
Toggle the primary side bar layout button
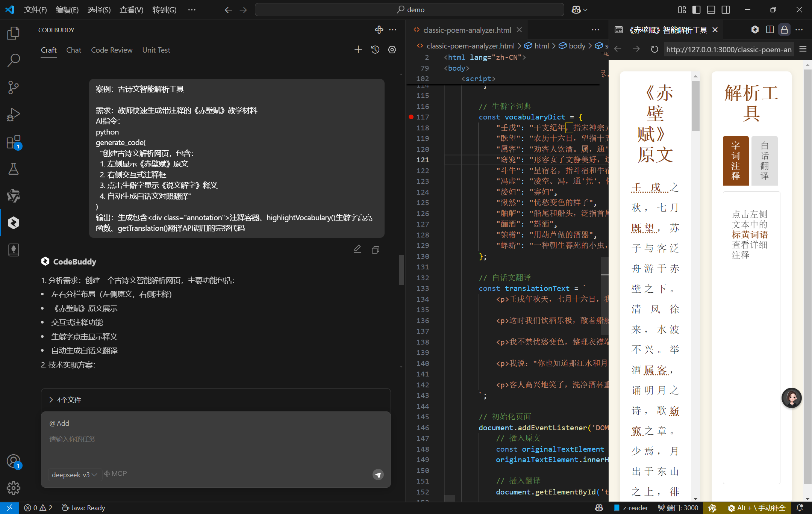pos(696,10)
